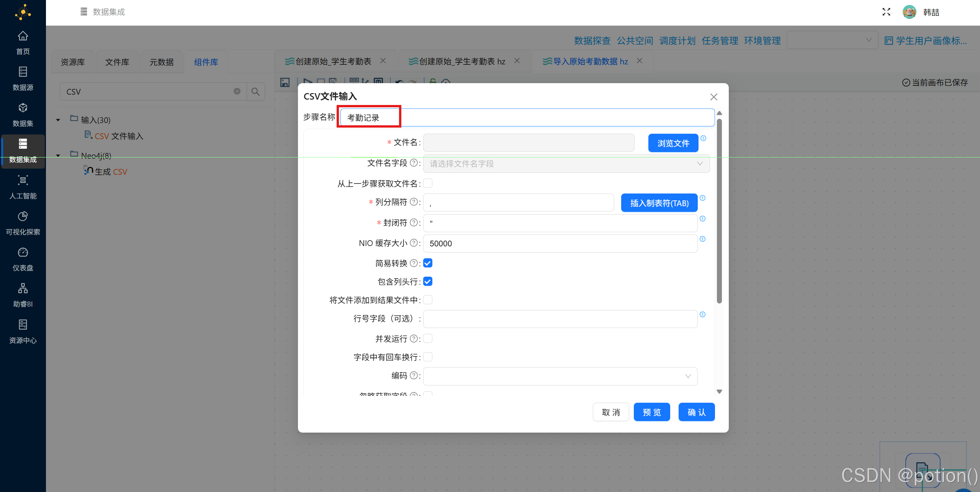The image size is (980, 492).
Task: Click the 浏览文件 button
Action: click(x=673, y=143)
